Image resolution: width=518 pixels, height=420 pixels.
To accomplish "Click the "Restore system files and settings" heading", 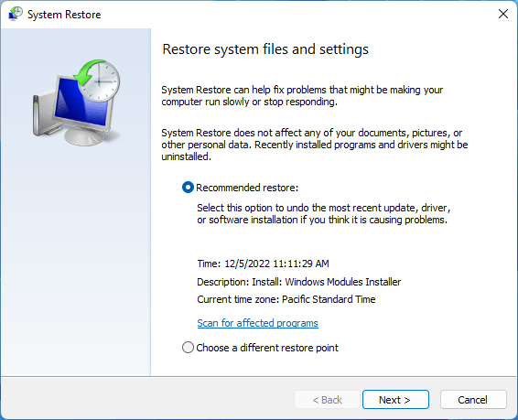I will (265, 49).
